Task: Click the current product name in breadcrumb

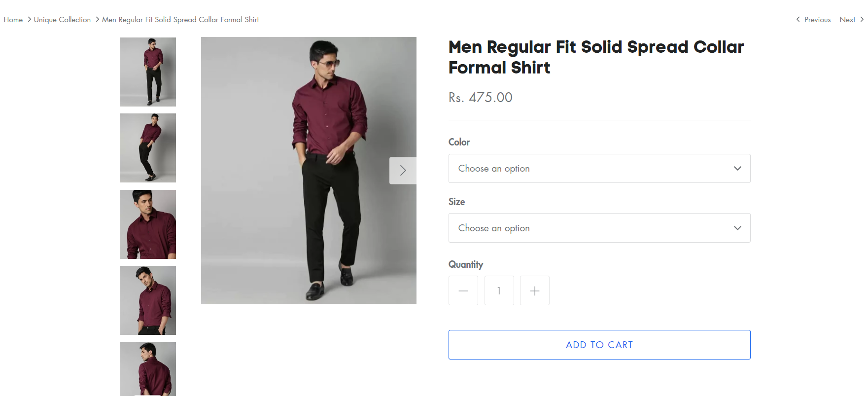Action: click(180, 20)
